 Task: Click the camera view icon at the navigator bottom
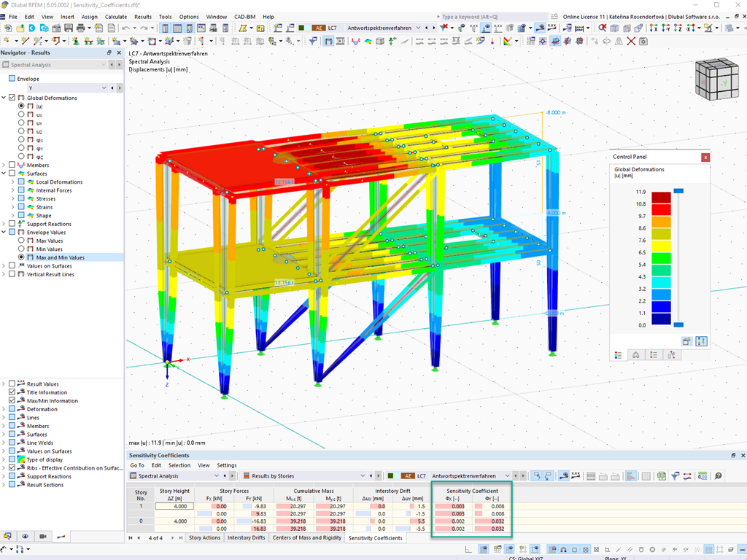(43, 536)
